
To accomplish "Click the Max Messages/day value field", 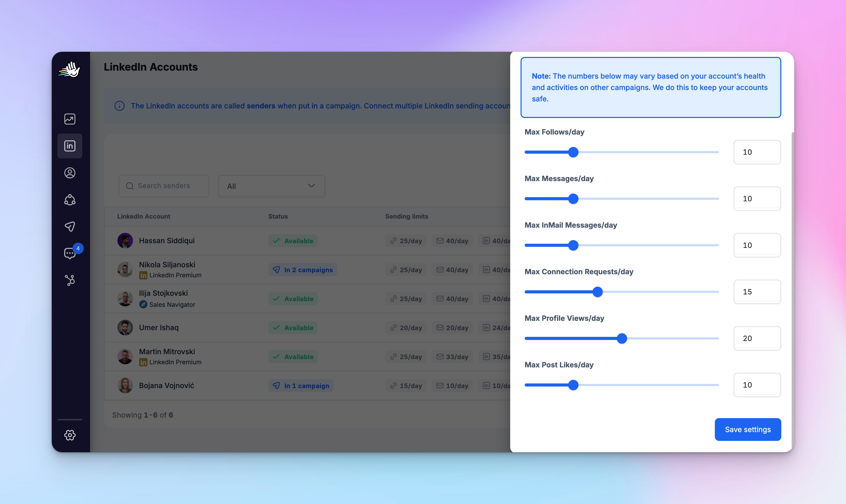I will point(757,199).
